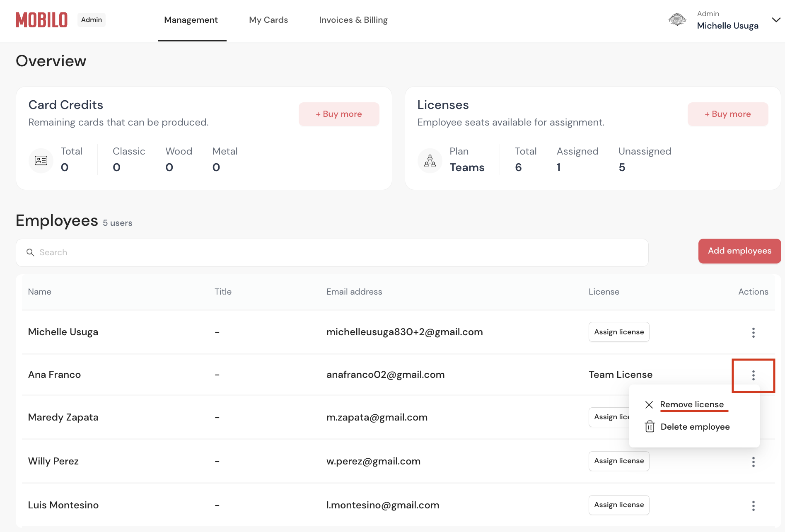Switch to the My Cards tab

268,20
